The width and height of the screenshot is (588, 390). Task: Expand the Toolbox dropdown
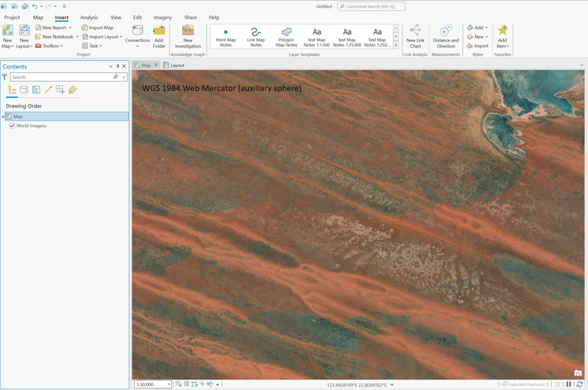point(51,46)
